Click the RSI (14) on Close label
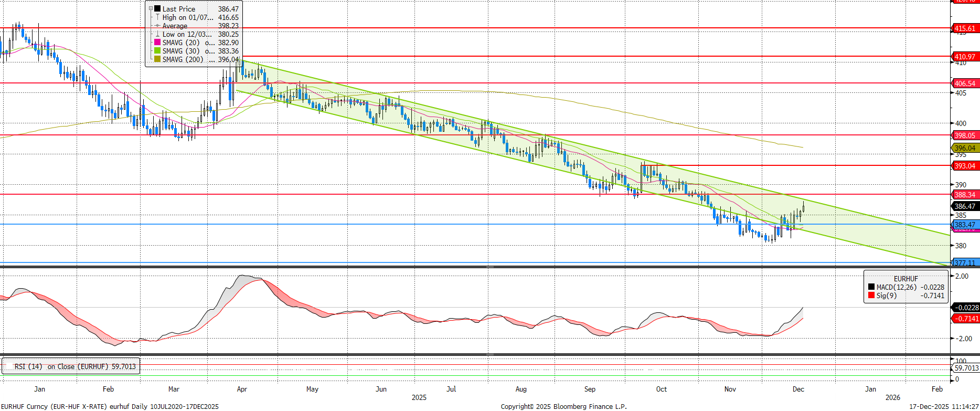980x411 pixels. [x=75, y=366]
